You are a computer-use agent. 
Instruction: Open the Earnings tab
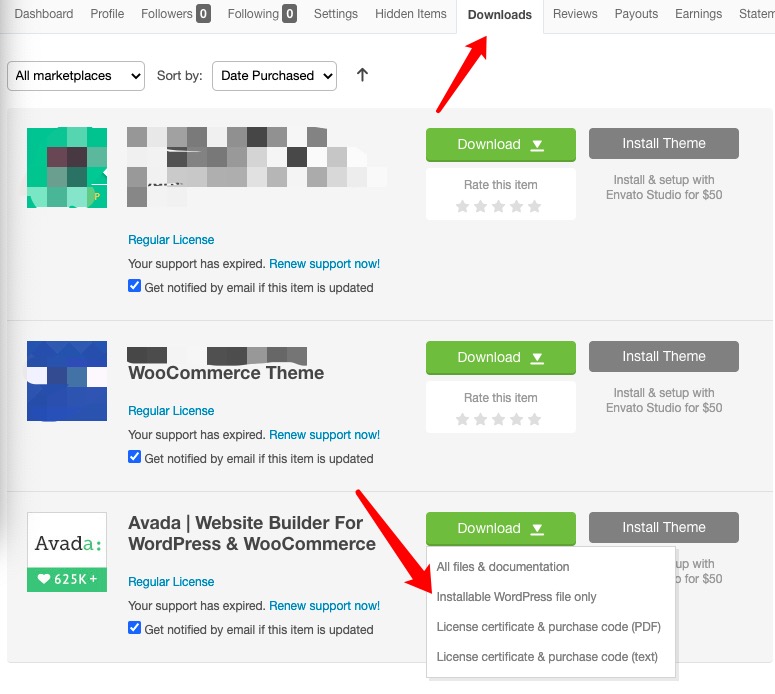point(698,14)
